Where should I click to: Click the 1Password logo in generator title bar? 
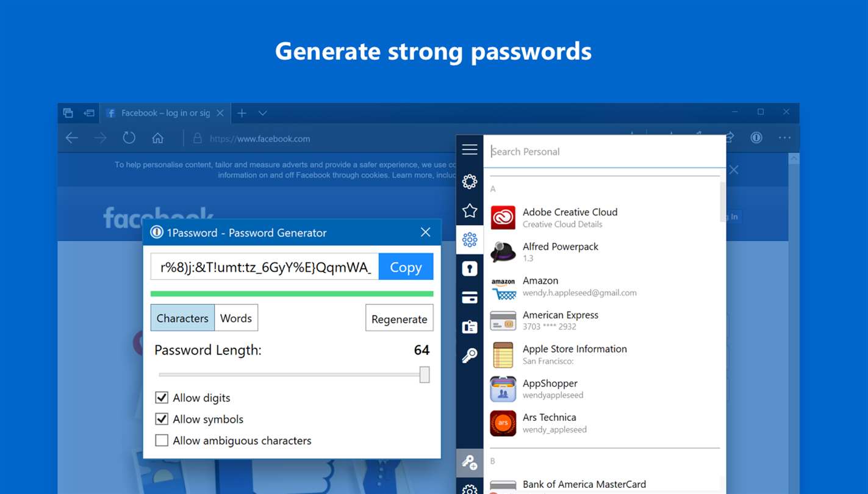coord(157,232)
